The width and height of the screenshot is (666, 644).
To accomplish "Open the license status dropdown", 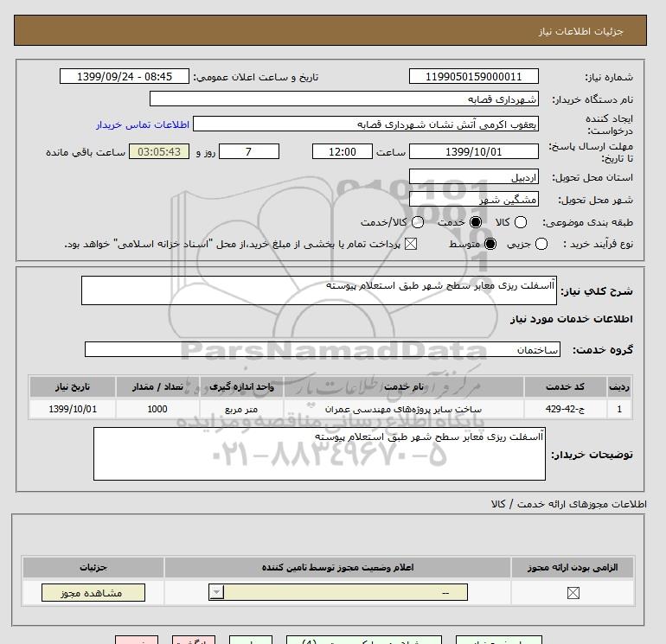I will pos(338,592).
